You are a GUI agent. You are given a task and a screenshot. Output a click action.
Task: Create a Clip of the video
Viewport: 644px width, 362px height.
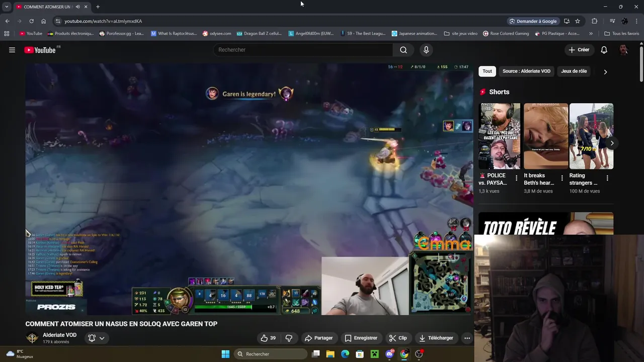(x=398, y=338)
